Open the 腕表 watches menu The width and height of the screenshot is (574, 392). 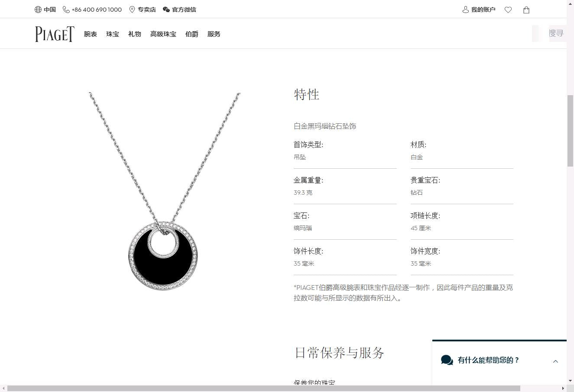(x=91, y=34)
